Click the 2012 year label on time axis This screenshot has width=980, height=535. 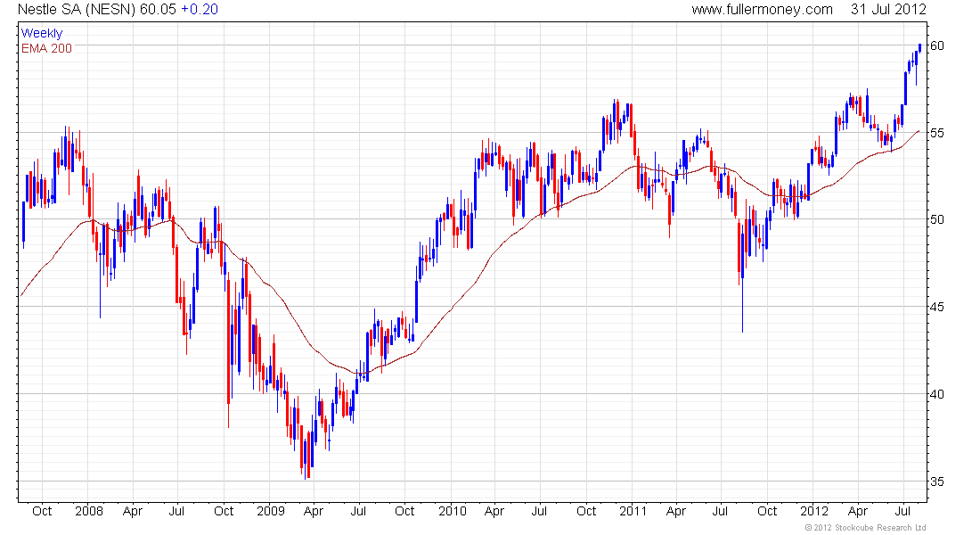click(814, 511)
